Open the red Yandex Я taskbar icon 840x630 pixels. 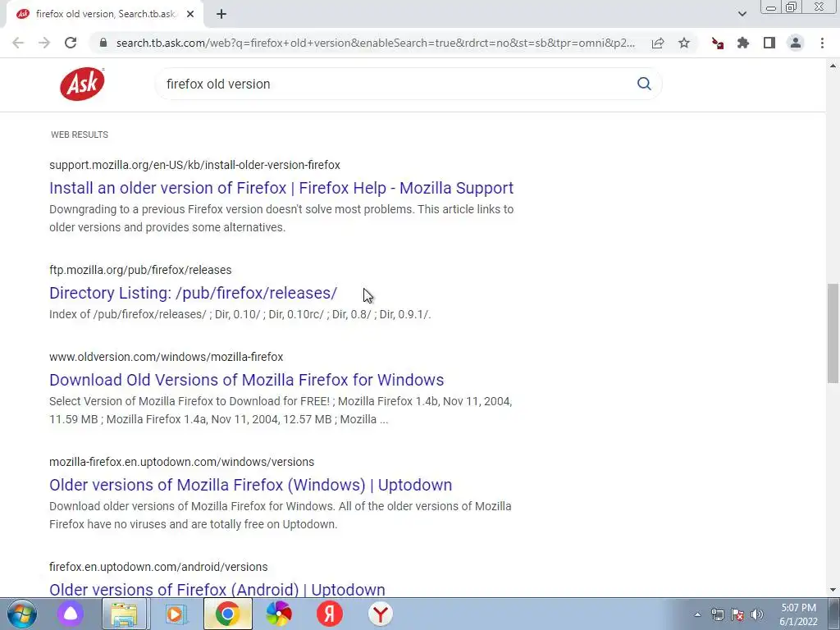pyautogui.click(x=330, y=614)
